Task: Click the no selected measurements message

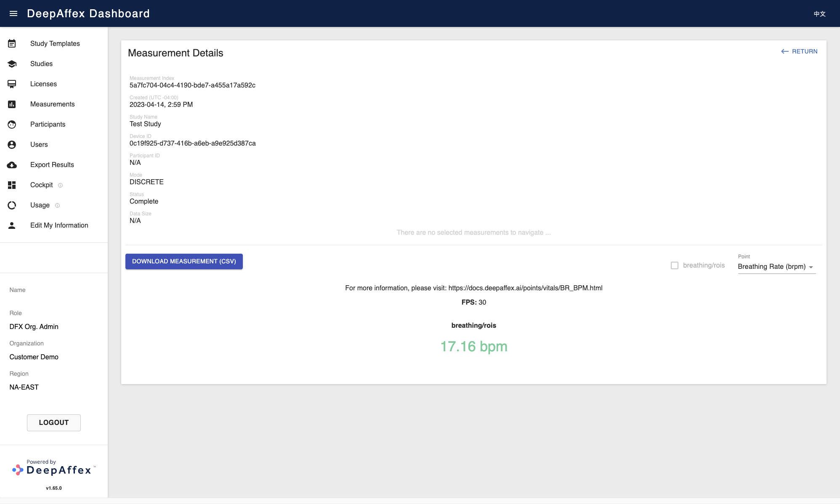Action: coord(474,232)
